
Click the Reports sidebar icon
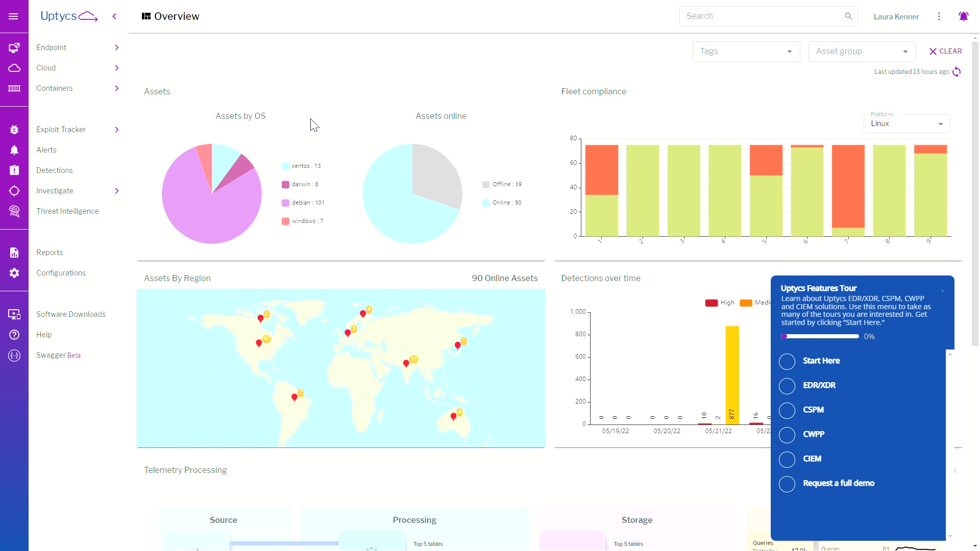(x=14, y=253)
